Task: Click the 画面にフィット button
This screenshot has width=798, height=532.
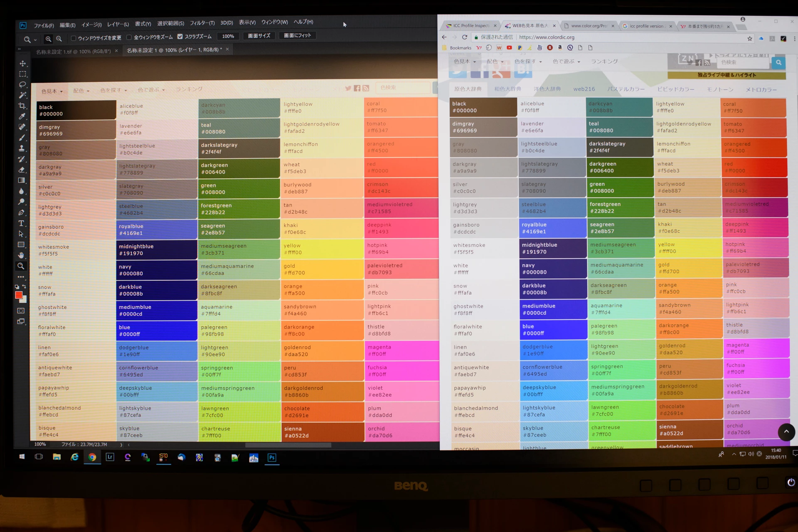Action: [x=297, y=35]
